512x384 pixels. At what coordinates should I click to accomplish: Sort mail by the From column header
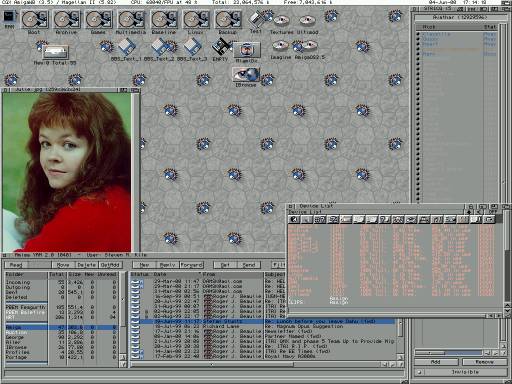pyautogui.click(x=232, y=274)
